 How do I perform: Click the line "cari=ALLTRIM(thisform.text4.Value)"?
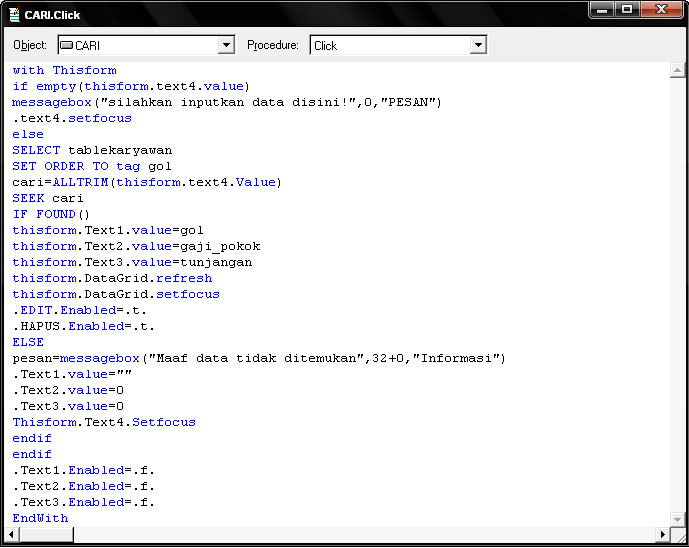pos(147,182)
